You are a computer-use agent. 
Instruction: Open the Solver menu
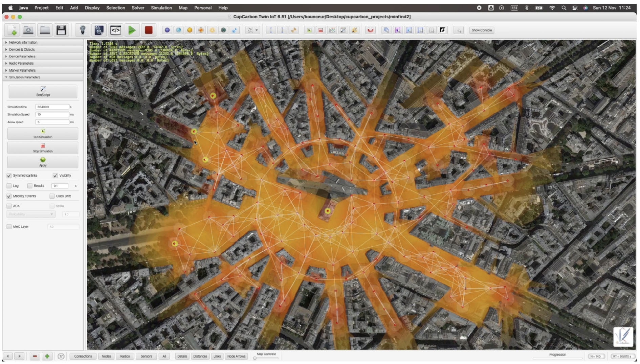point(138,7)
